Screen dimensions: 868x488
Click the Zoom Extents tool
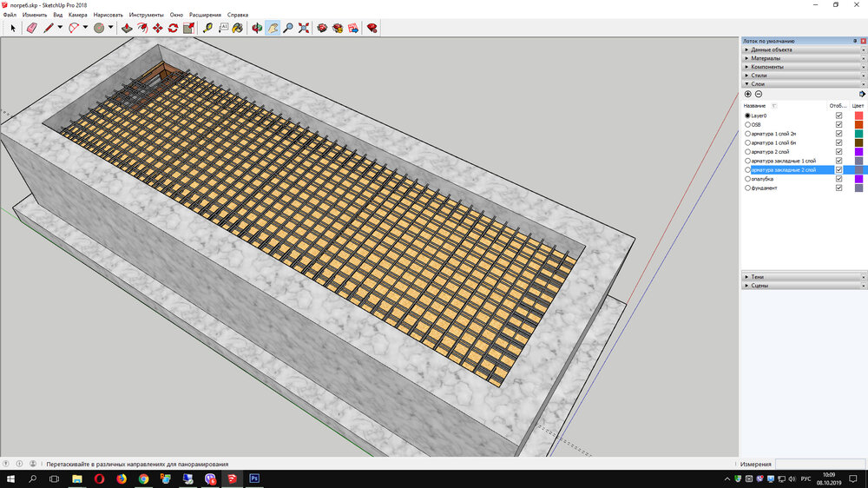tap(304, 28)
